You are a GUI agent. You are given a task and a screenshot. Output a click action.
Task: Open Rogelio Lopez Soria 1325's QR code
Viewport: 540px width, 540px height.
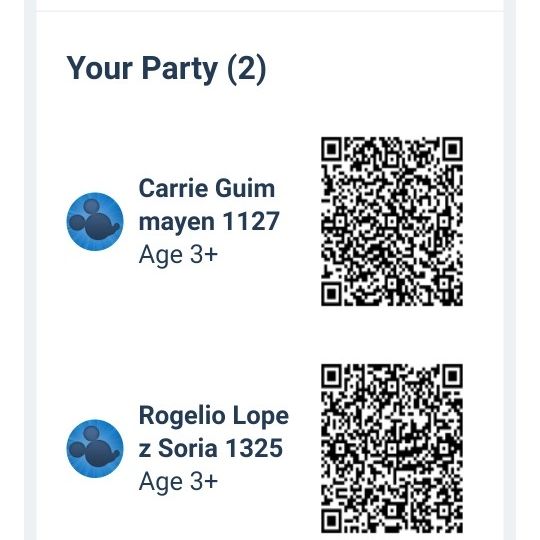(x=392, y=448)
